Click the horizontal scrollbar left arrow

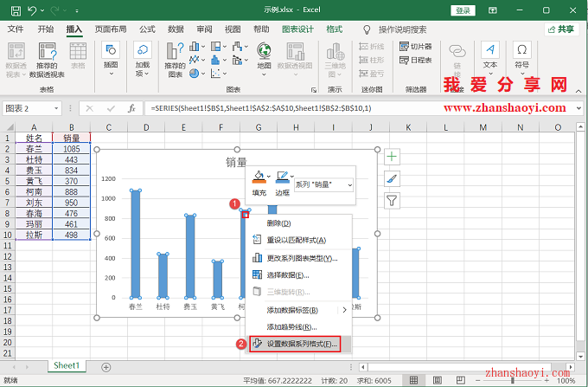[363, 367]
